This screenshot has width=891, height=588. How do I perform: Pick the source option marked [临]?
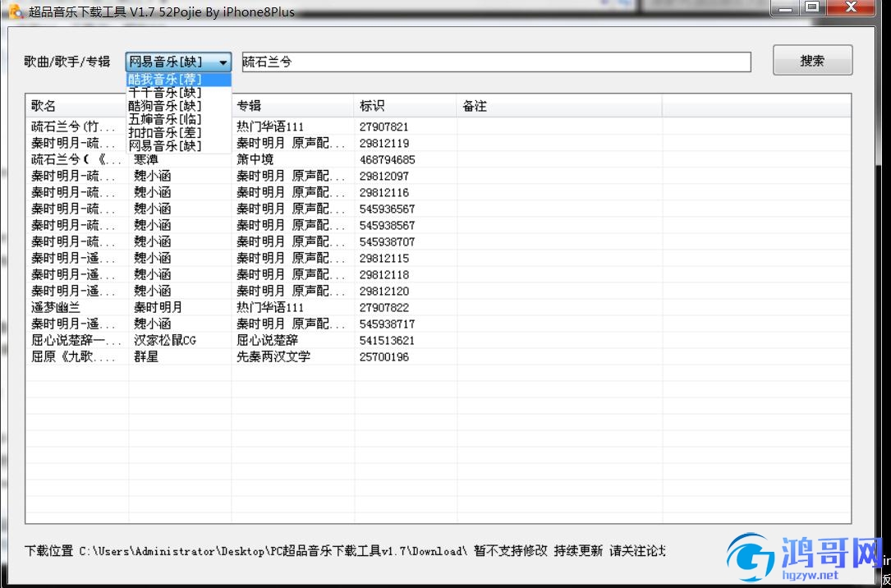coord(178,119)
